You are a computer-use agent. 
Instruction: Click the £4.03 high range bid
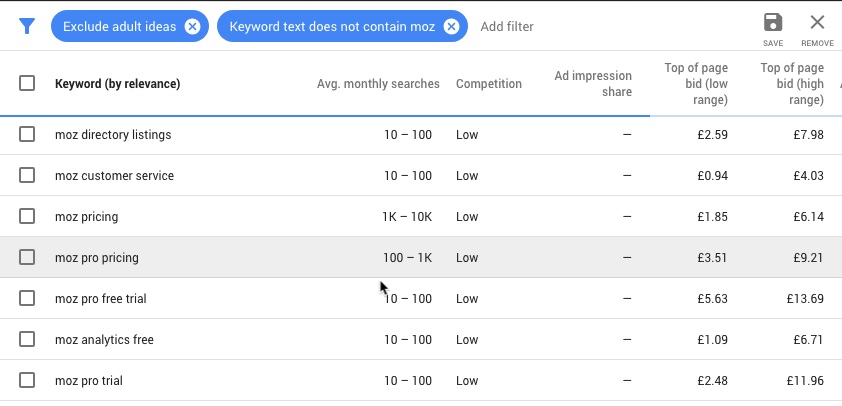point(808,176)
